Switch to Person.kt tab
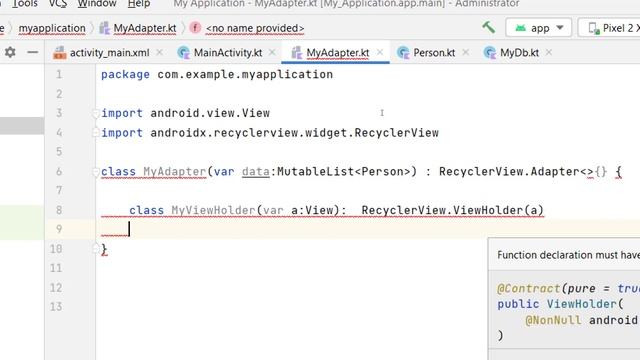Image resolution: width=640 pixels, height=360 pixels. pyautogui.click(x=434, y=53)
